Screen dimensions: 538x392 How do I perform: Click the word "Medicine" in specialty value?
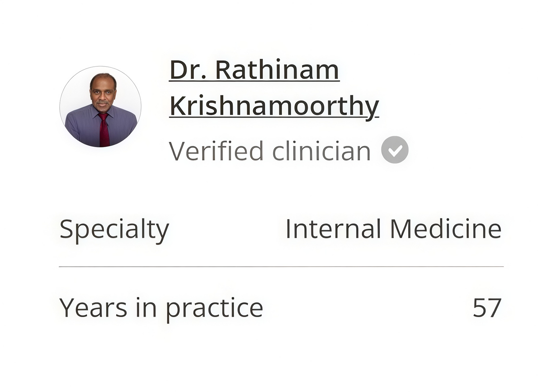[445, 229]
